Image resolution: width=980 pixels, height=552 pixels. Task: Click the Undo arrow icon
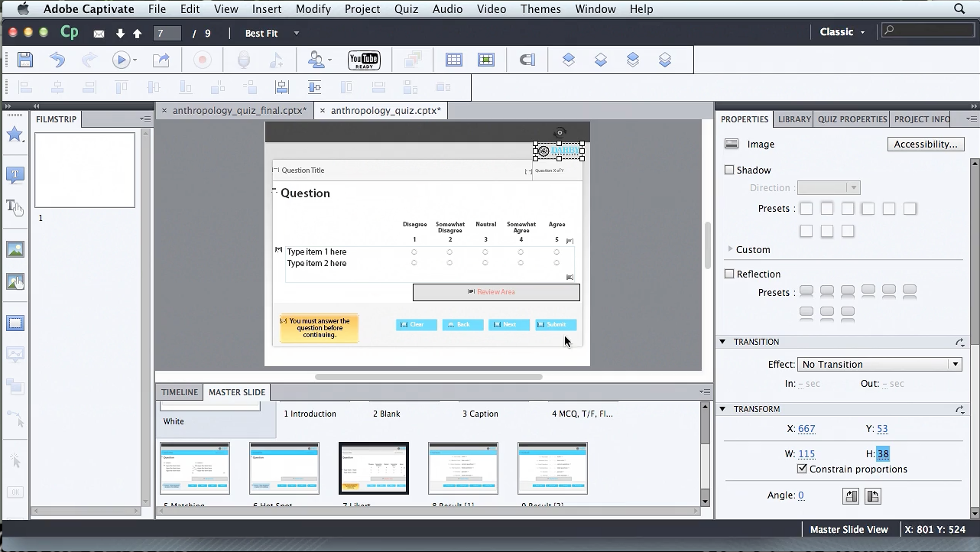coord(57,60)
